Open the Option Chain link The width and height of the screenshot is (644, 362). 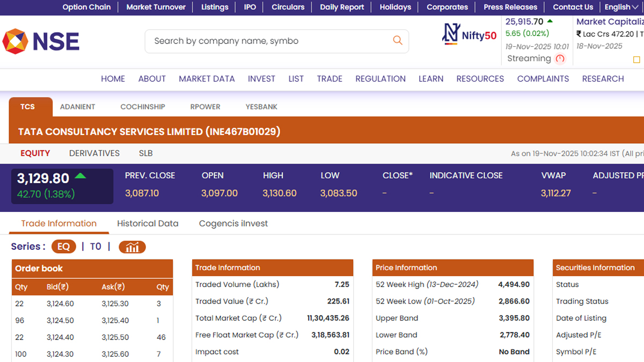tap(86, 7)
